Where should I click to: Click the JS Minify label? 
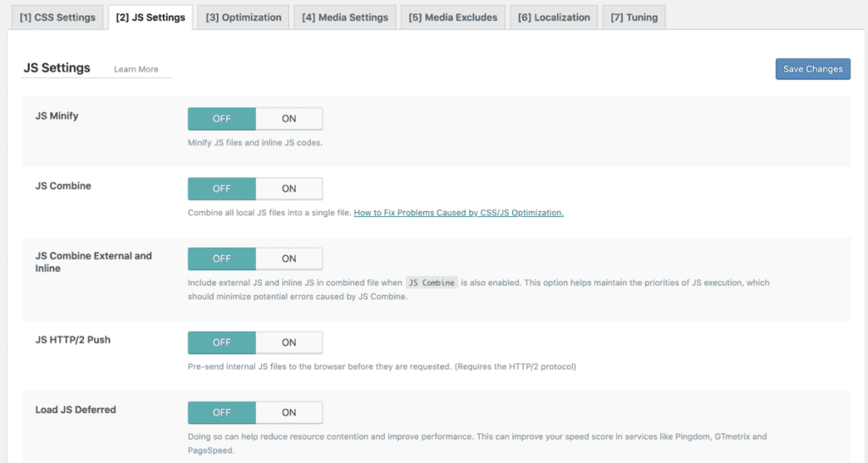pos(57,115)
